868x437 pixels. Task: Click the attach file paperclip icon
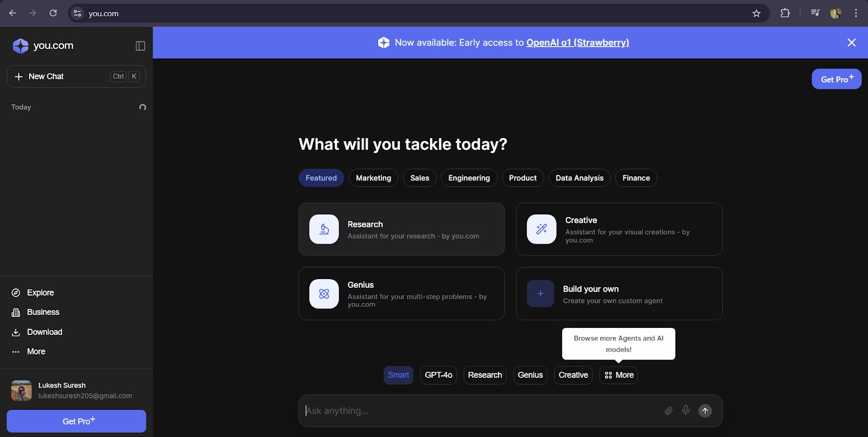pyautogui.click(x=669, y=411)
